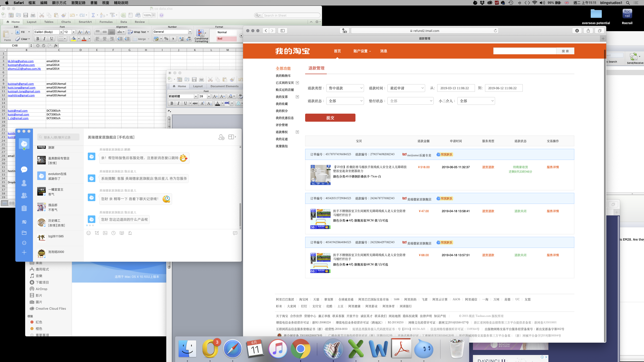Open 服务详情 link for the ¥518.00 refund
The width and height of the screenshot is (644, 362).
pyautogui.click(x=552, y=167)
